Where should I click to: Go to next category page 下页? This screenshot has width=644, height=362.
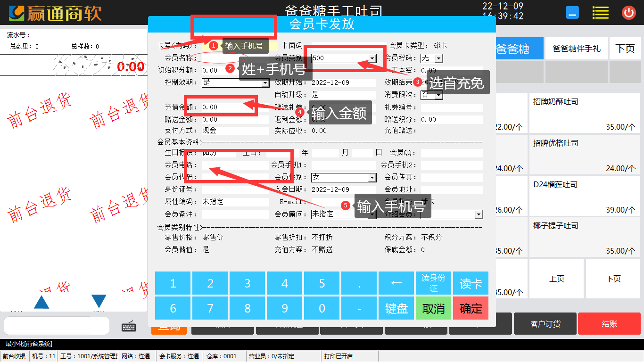pos(625,49)
